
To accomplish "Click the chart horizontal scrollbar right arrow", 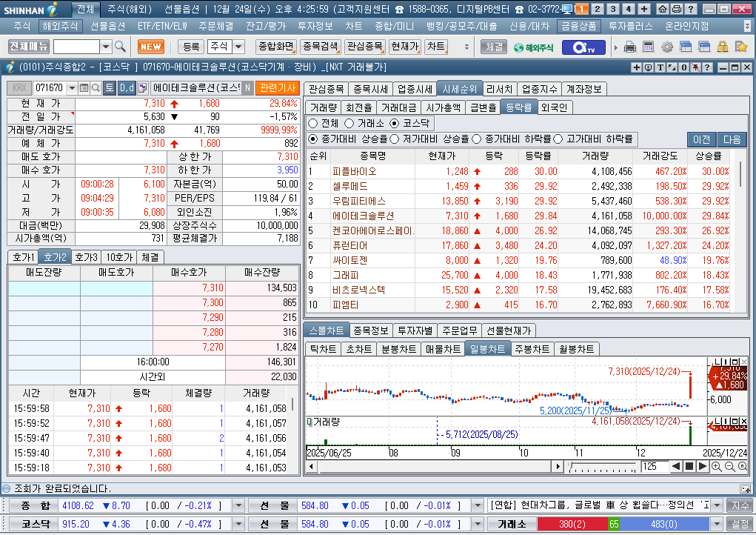I will click(x=558, y=467).
